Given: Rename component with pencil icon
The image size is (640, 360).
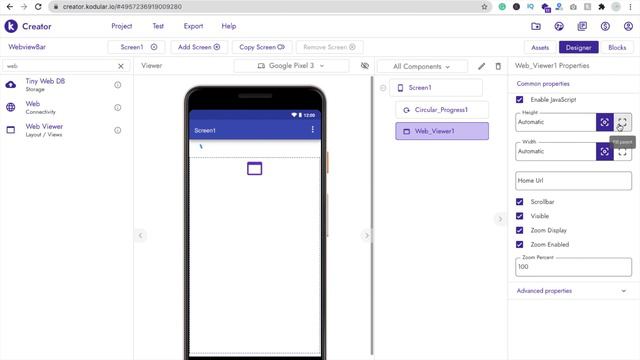Looking at the screenshot, I should coord(482,66).
